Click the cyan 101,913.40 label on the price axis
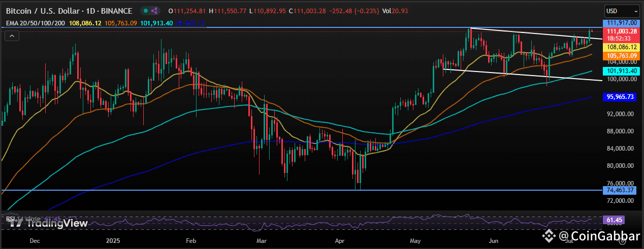The height and width of the screenshot is (249, 644). click(x=621, y=70)
